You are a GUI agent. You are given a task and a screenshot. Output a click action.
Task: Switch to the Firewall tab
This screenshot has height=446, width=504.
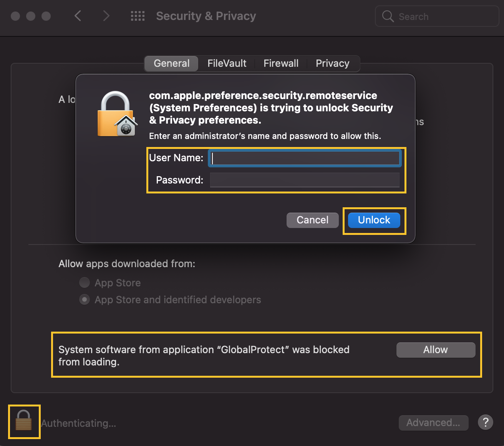pos(281,63)
